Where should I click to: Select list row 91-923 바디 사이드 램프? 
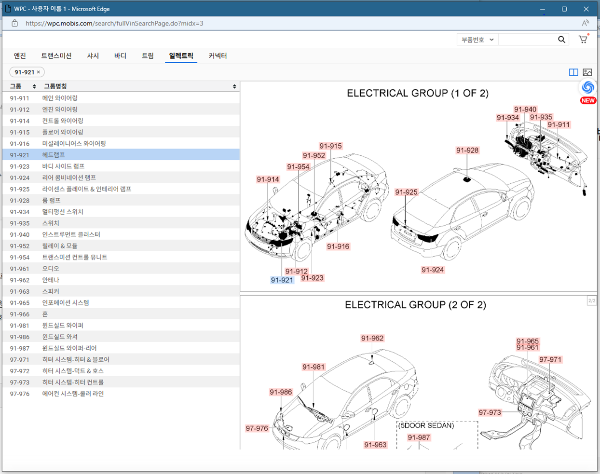pos(121,166)
